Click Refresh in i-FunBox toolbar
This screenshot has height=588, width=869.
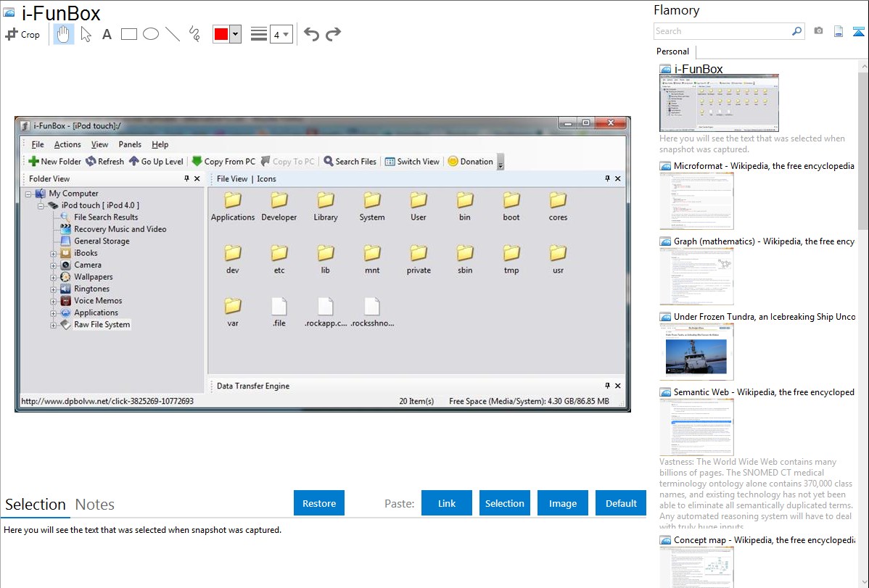pos(104,162)
